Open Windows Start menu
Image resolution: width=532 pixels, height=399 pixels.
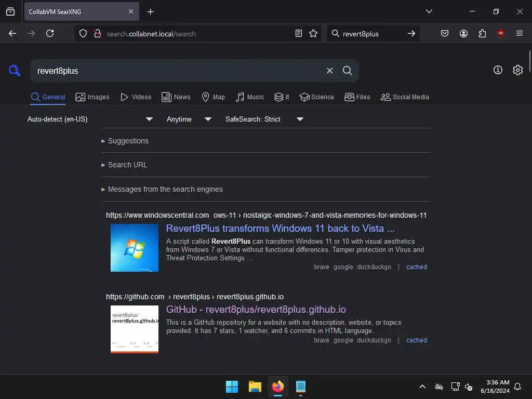tap(232, 387)
